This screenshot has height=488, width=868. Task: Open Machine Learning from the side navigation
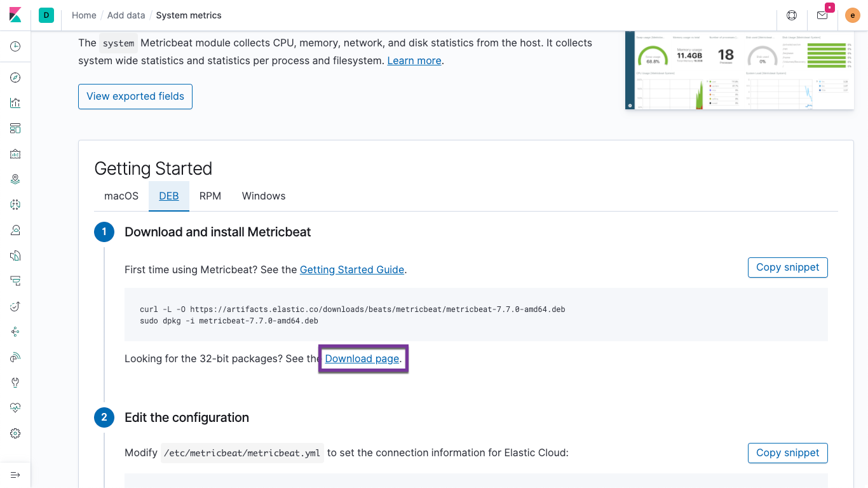15,205
